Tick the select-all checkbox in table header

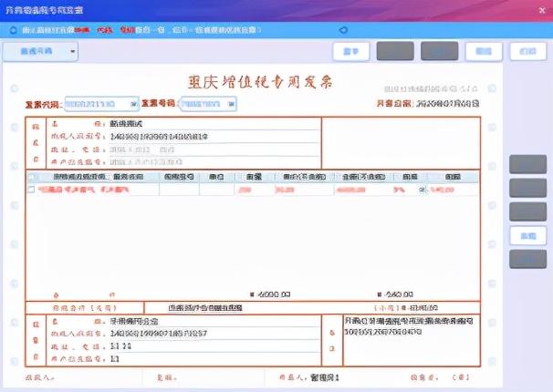(31, 177)
